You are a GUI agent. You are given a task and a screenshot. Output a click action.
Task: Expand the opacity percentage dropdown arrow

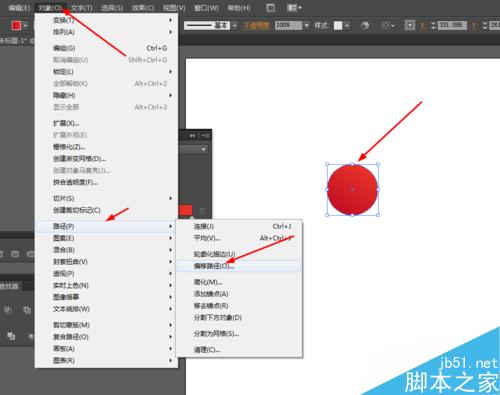[307, 25]
